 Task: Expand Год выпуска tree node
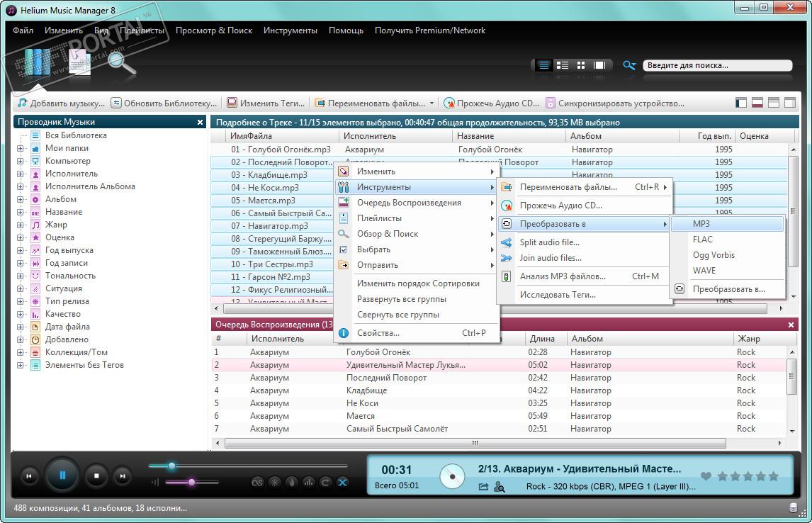click(21, 250)
